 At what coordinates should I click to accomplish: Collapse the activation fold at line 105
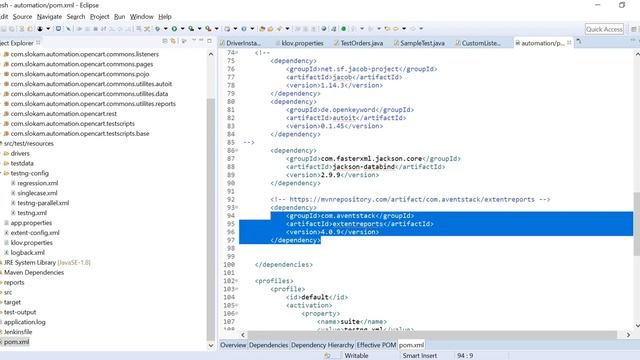(236, 306)
